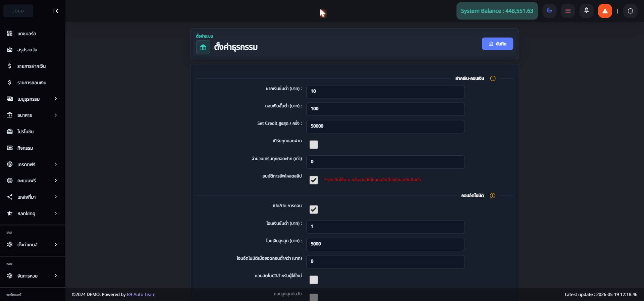Click the แหล่งที่มา share icon
This screenshot has height=301, width=644.
point(10,197)
